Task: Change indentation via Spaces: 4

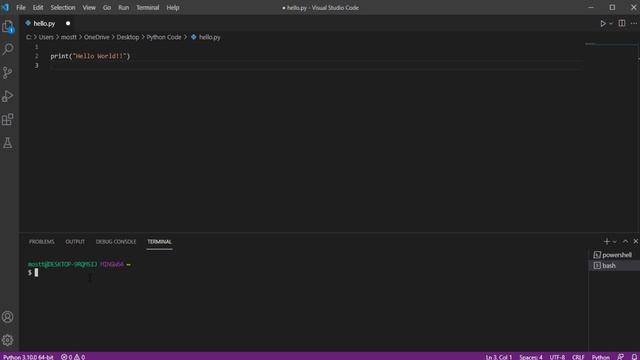Action: point(531,357)
